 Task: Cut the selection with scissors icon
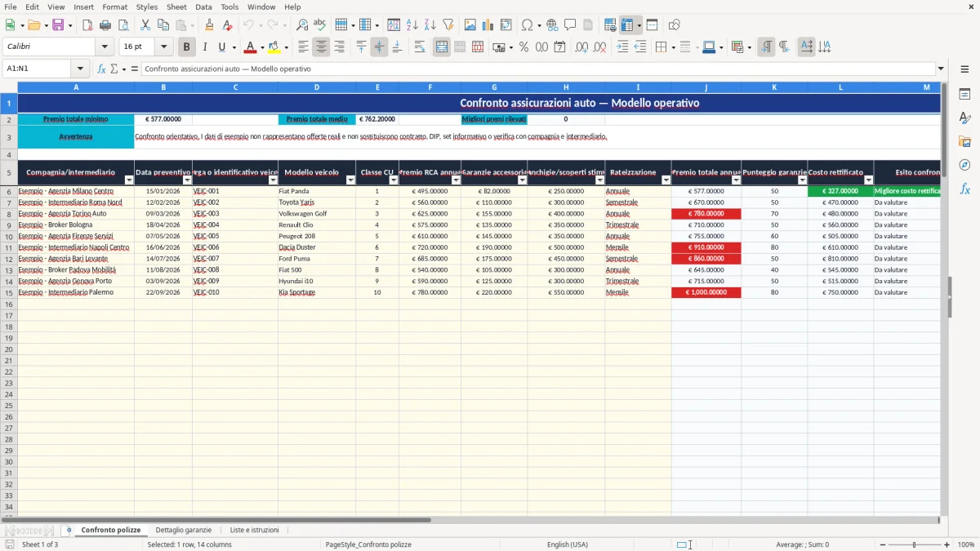[x=145, y=25]
